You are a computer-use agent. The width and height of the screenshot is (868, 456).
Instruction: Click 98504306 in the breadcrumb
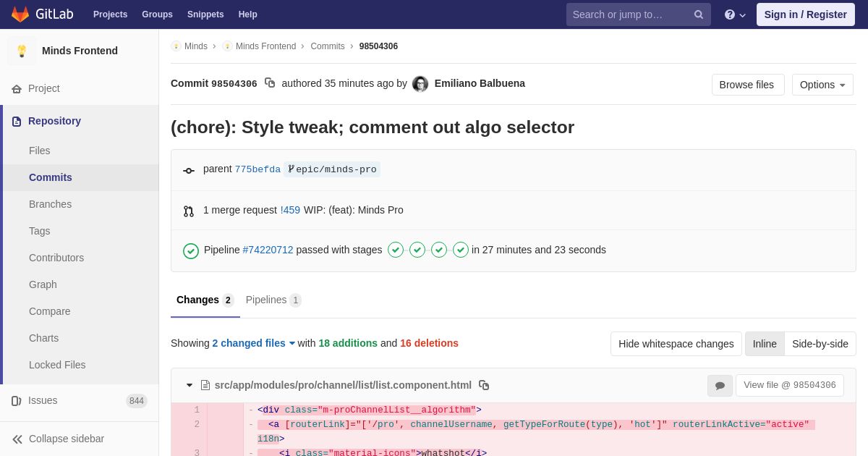click(378, 46)
